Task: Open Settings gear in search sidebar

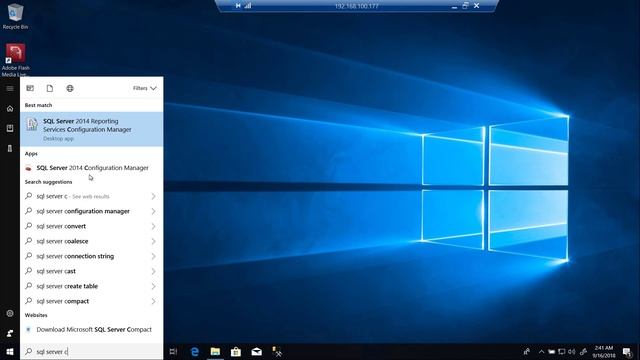Action: [10, 313]
